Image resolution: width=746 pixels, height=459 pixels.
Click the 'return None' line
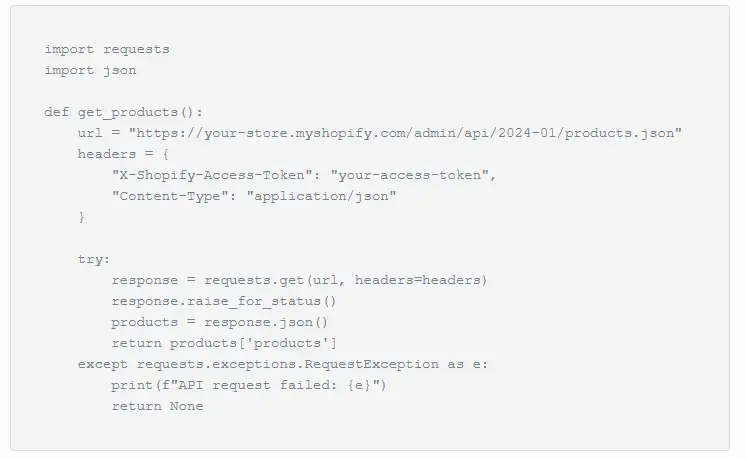157,406
